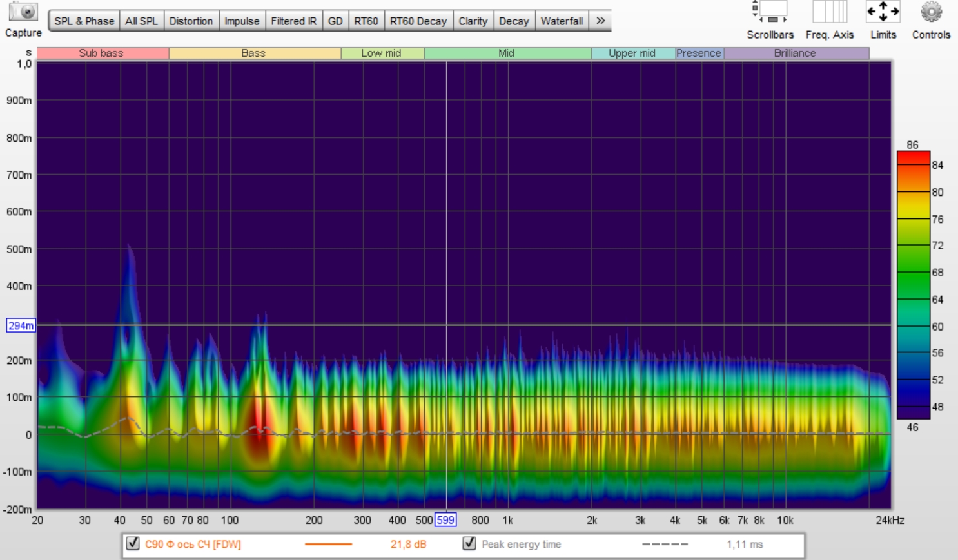The width and height of the screenshot is (958, 560).
Task: Open the Distortion tab
Action: coord(191,21)
